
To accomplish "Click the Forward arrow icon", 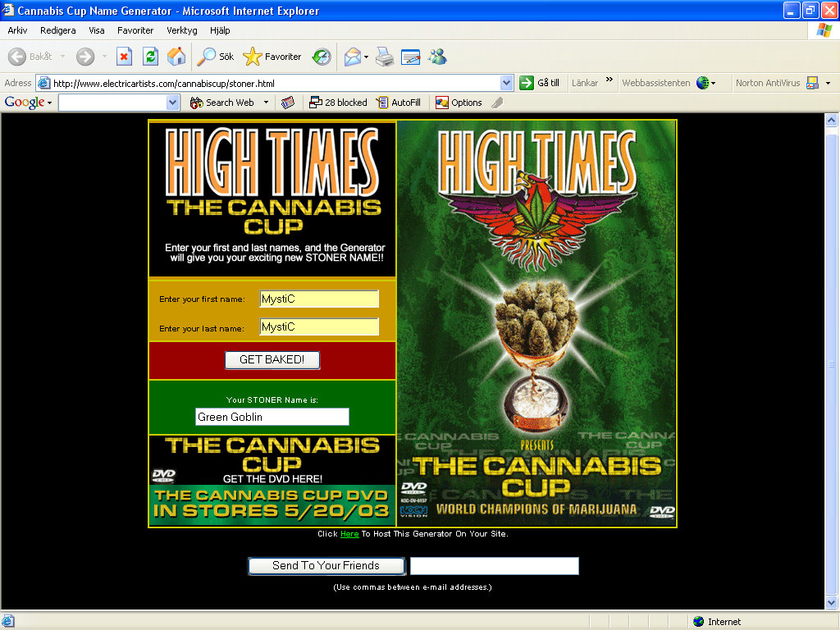I will [x=85, y=57].
